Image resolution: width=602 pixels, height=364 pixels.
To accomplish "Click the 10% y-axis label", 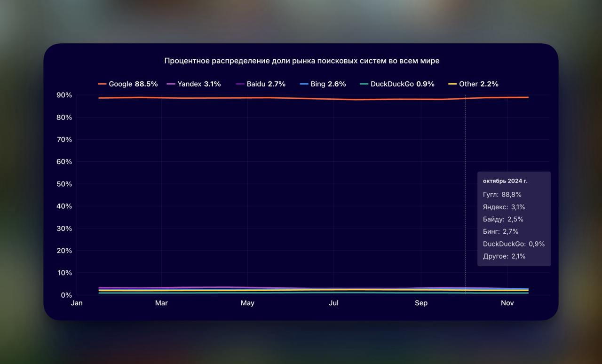I will coord(64,273).
